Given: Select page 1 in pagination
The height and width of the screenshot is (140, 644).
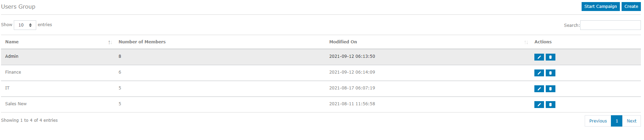Looking at the screenshot, I should [x=617, y=121].
